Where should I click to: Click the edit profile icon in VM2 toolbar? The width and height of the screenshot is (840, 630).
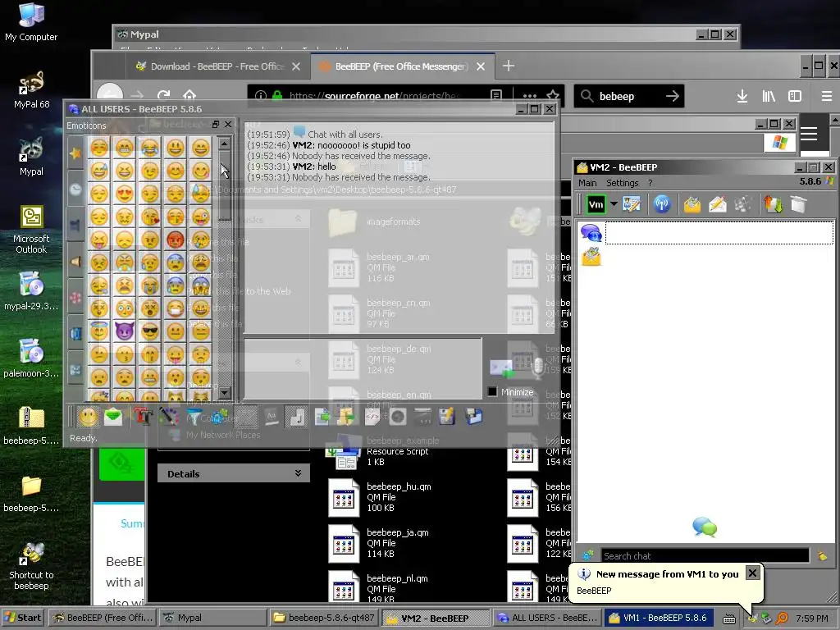(x=632, y=204)
